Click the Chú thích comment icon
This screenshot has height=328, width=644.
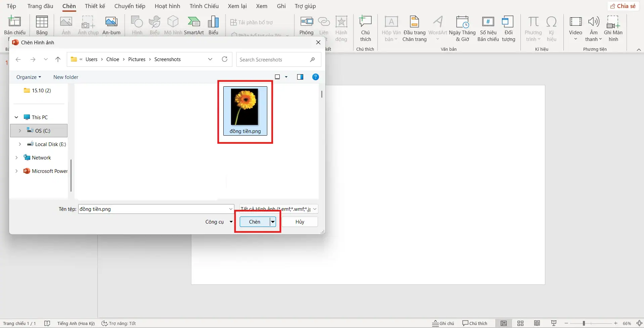pos(365,22)
